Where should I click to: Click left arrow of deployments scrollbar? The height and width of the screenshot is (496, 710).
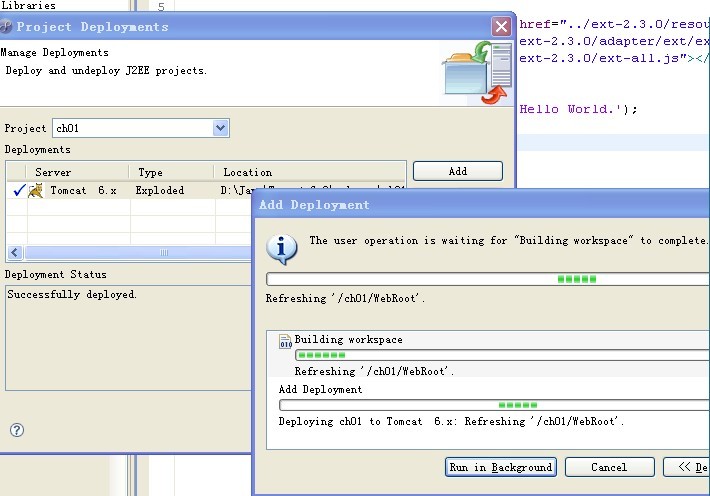15,252
